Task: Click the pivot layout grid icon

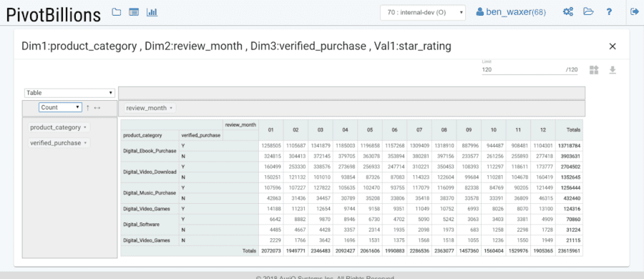Action: click(594, 70)
